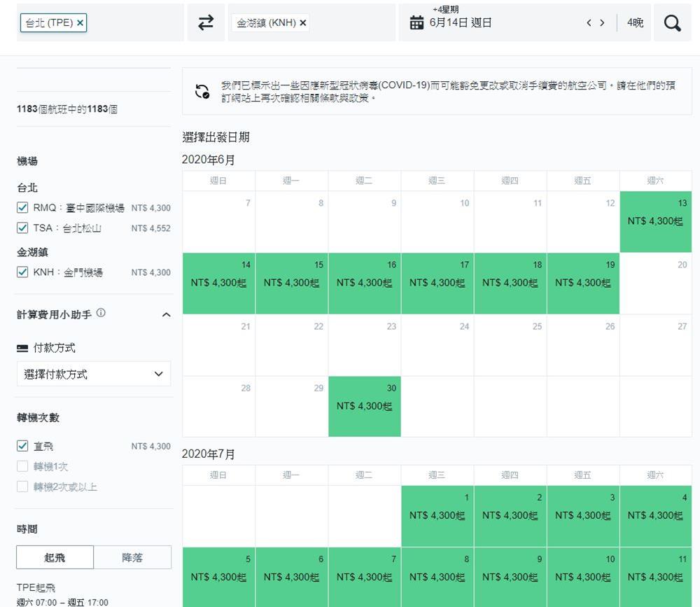
Task: Switch to the 降落 time tab
Action: (132, 557)
